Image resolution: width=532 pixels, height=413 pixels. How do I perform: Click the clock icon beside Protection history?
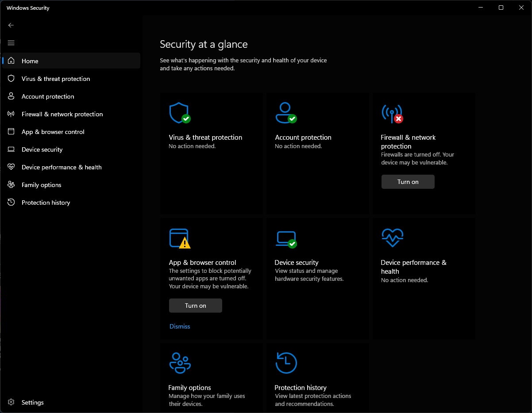(x=11, y=203)
